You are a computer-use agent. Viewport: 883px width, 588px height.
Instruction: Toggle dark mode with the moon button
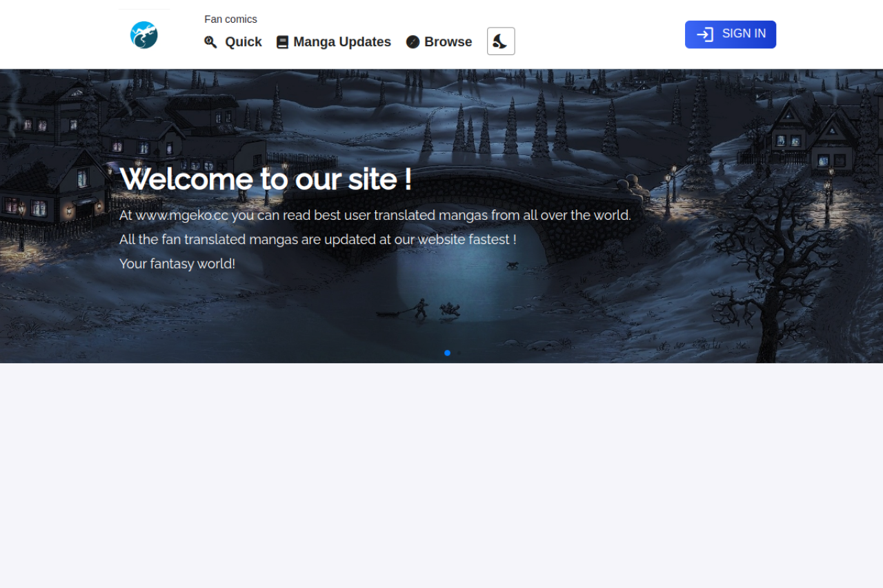(501, 41)
